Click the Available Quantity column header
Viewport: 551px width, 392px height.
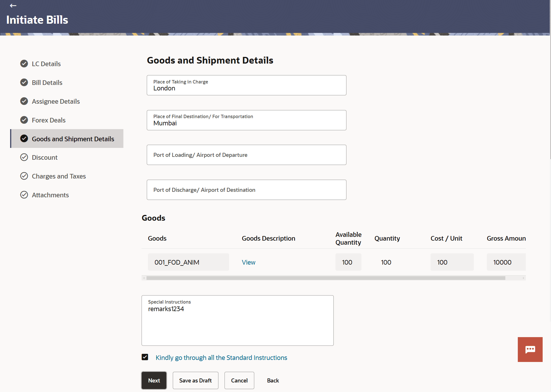348,238
